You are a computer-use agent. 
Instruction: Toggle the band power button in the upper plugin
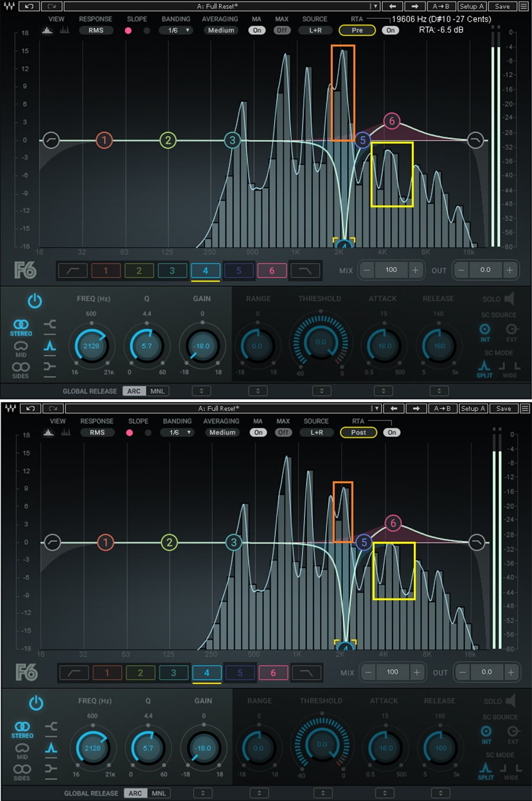click(35, 301)
